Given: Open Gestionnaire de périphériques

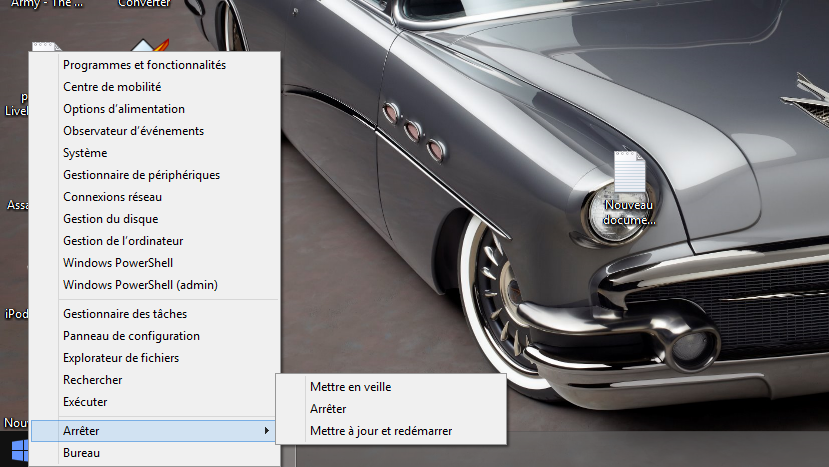Looking at the screenshot, I should click(x=141, y=175).
